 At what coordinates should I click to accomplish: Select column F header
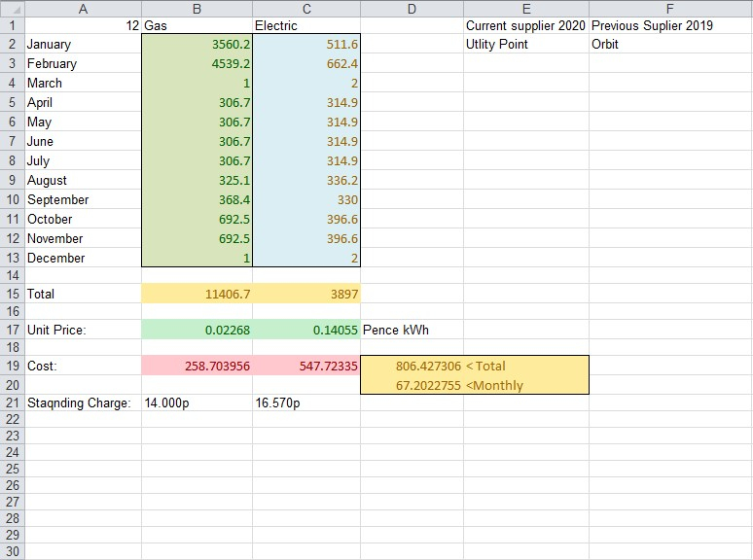[x=670, y=9]
